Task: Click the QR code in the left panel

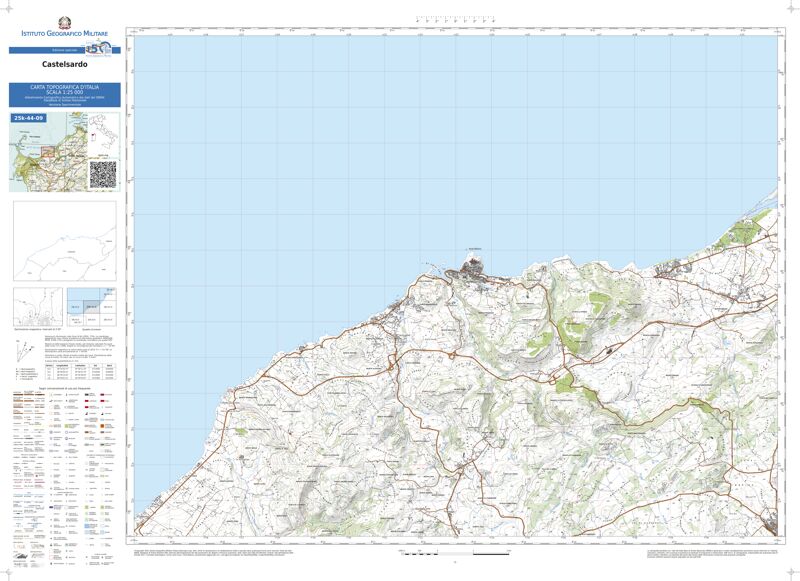Action: pyautogui.click(x=103, y=174)
